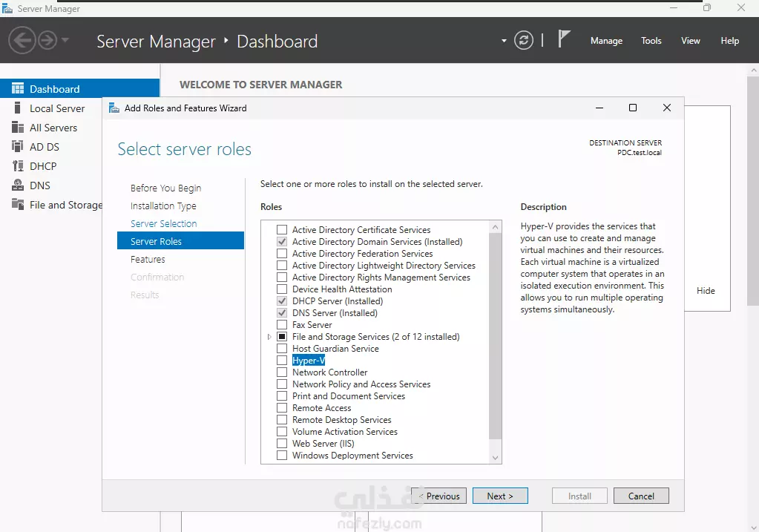This screenshot has width=759, height=532.
Task: Open the Help menu
Action: [x=729, y=41]
